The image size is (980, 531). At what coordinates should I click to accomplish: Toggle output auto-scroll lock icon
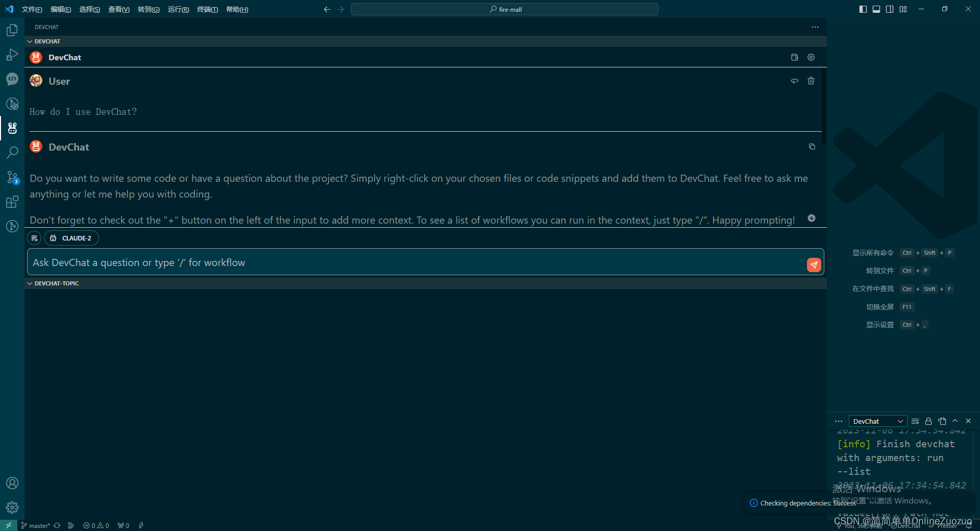[x=928, y=421]
